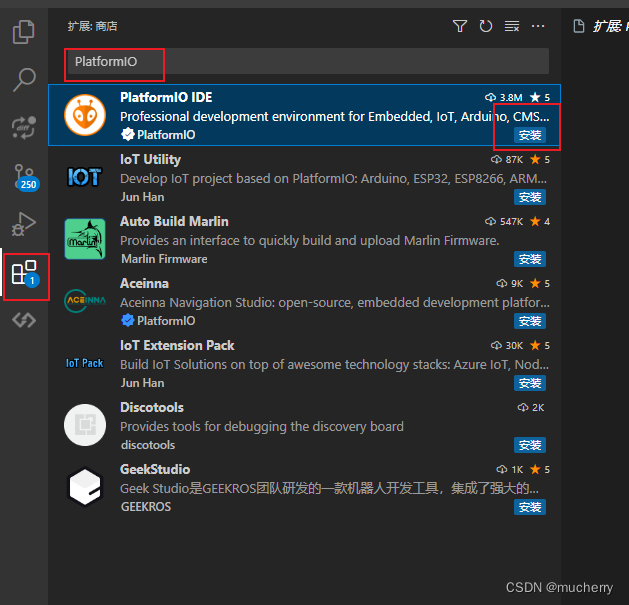Click the 2K download count of Discotools
The width and height of the screenshot is (629, 605).
tap(531, 408)
